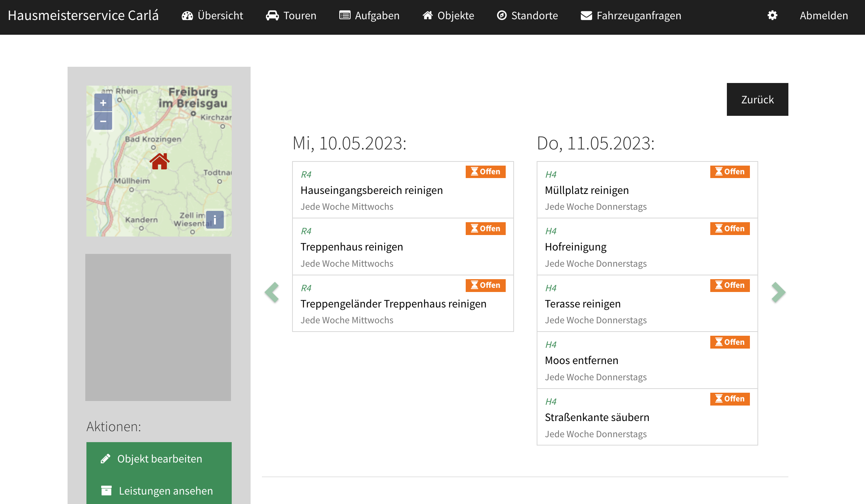Open Fahrzeuganfragen in navigation
The image size is (865, 504).
[631, 15]
